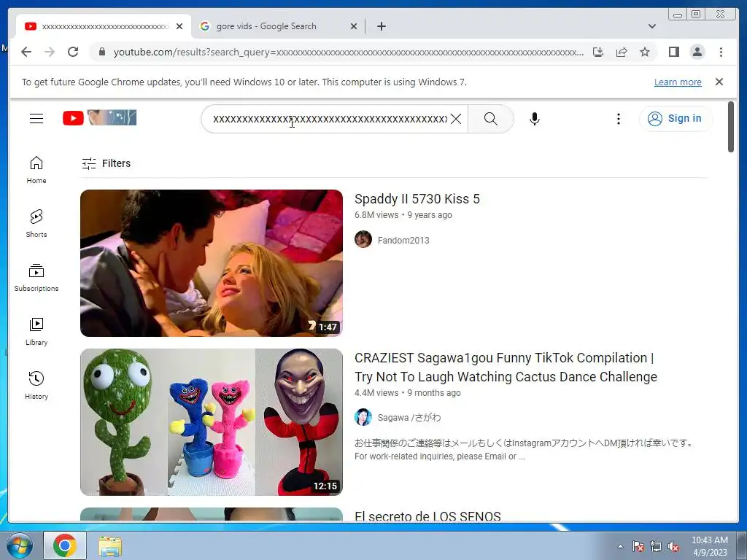Viewport: 747px width, 560px height.
Task: Dismiss the Chrome update notification bar
Action: (719, 82)
